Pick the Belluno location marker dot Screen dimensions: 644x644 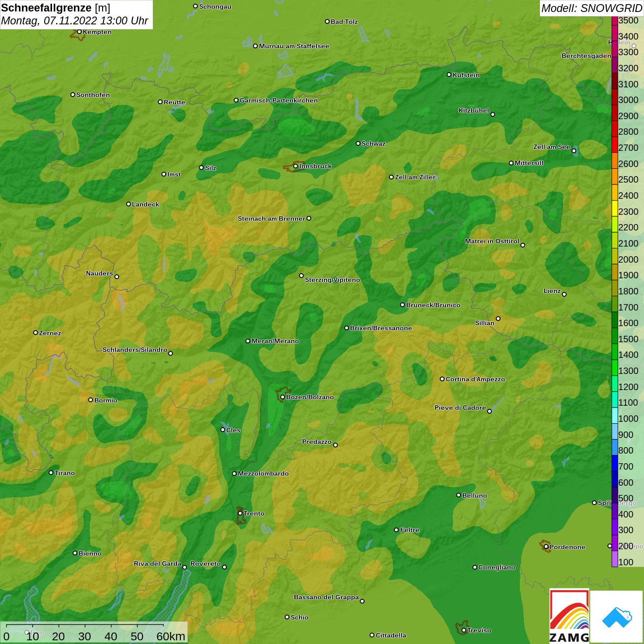459,495
